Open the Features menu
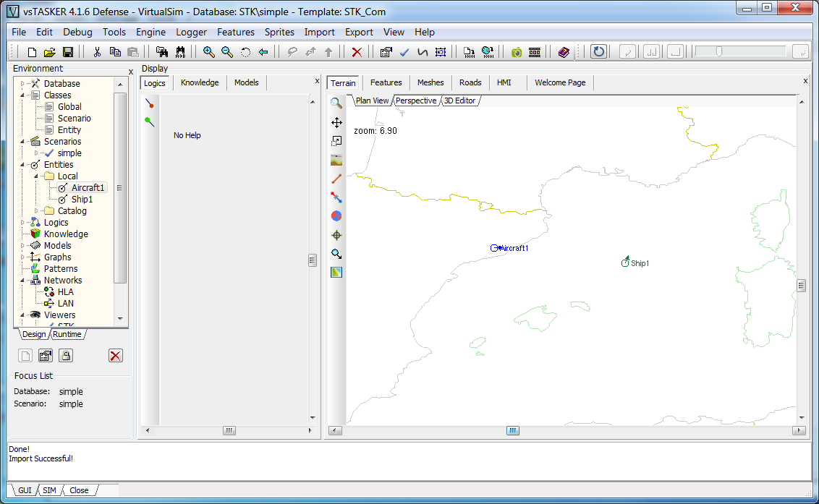The width and height of the screenshot is (819, 504). click(236, 32)
